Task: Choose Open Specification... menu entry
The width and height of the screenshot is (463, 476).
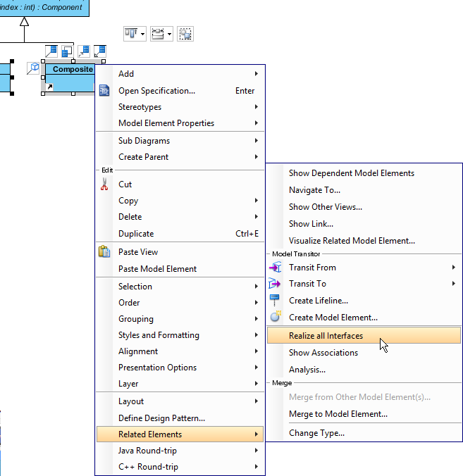Action: [180, 91]
